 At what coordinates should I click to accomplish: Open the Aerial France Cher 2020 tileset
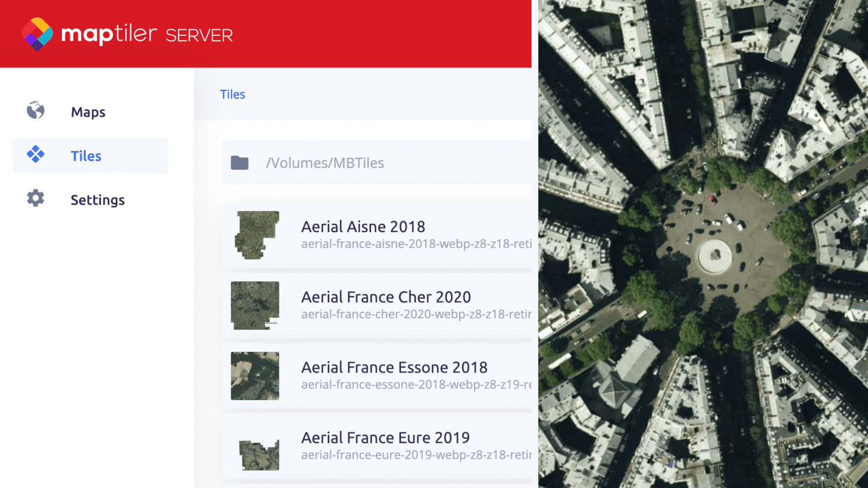click(386, 297)
